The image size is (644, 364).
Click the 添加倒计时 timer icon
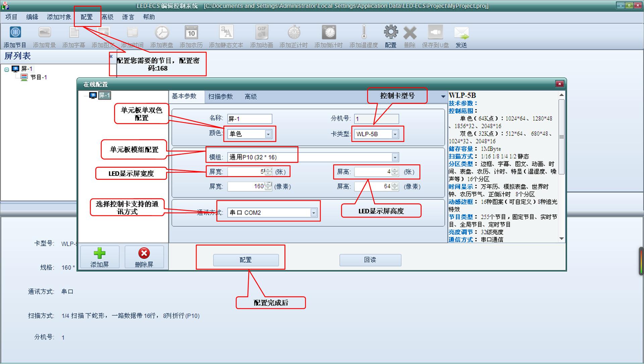(329, 33)
